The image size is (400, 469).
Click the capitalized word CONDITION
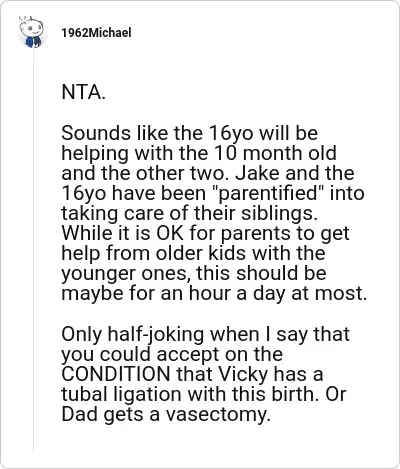click(x=116, y=374)
